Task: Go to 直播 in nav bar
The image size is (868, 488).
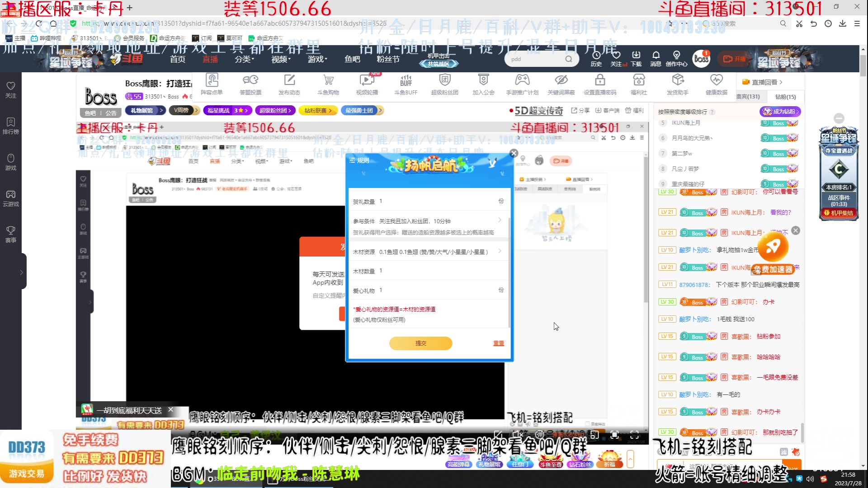Action: 210,59
